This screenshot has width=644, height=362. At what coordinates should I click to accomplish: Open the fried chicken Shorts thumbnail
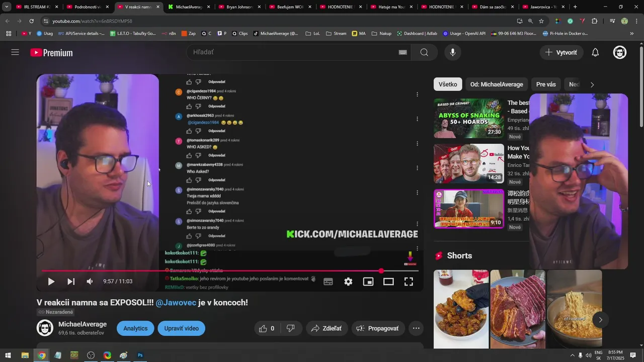tap(461, 309)
